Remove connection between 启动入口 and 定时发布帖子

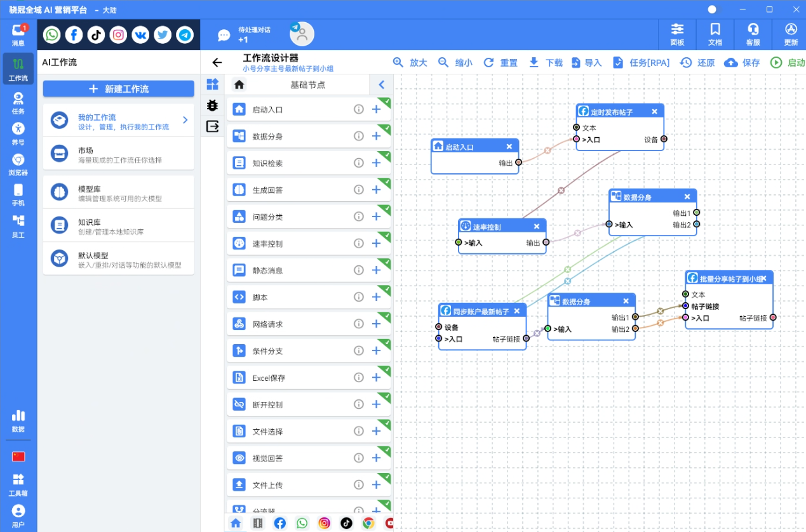(x=547, y=151)
